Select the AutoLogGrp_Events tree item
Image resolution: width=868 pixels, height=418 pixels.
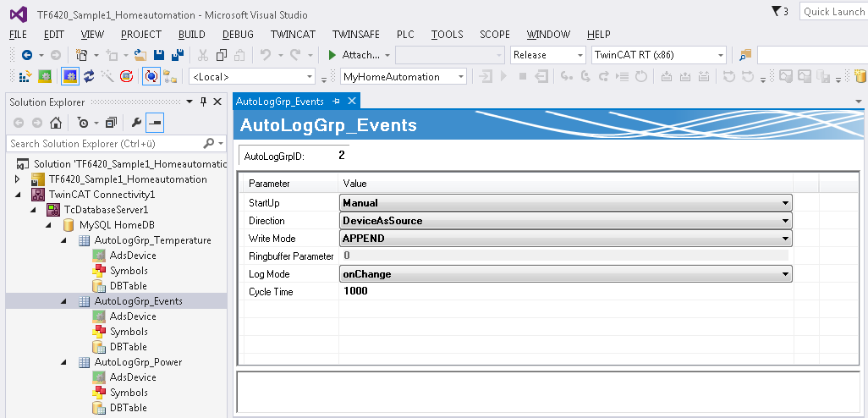[x=139, y=301]
